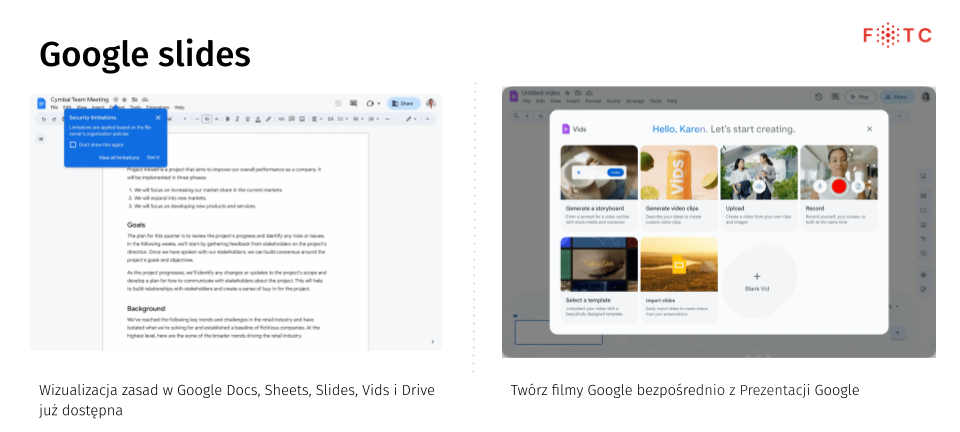Open the Help menu in Docs
960x432 pixels.
[x=179, y=107]
